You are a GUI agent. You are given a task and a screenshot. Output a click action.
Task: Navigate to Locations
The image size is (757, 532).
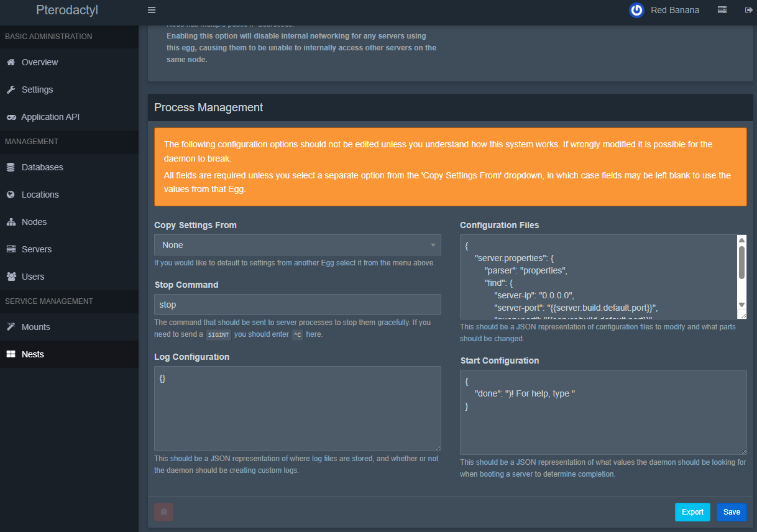69,195
